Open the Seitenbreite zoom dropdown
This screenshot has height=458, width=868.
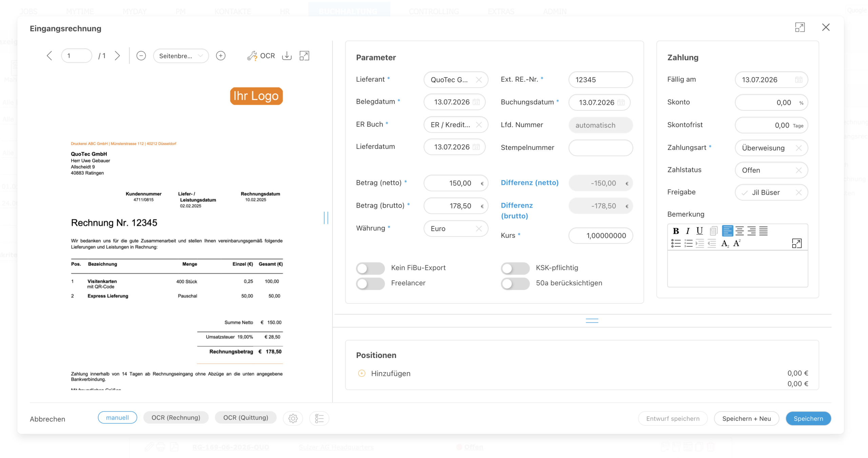click(181, 56)
